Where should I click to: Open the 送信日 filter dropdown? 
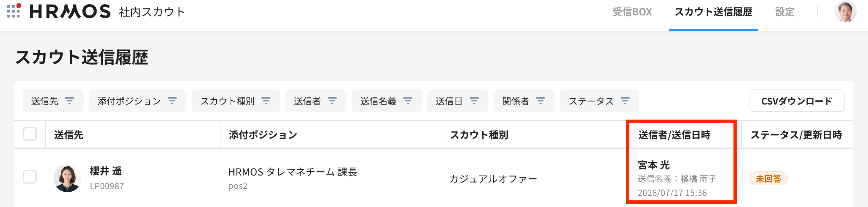[x=457, y=101]
